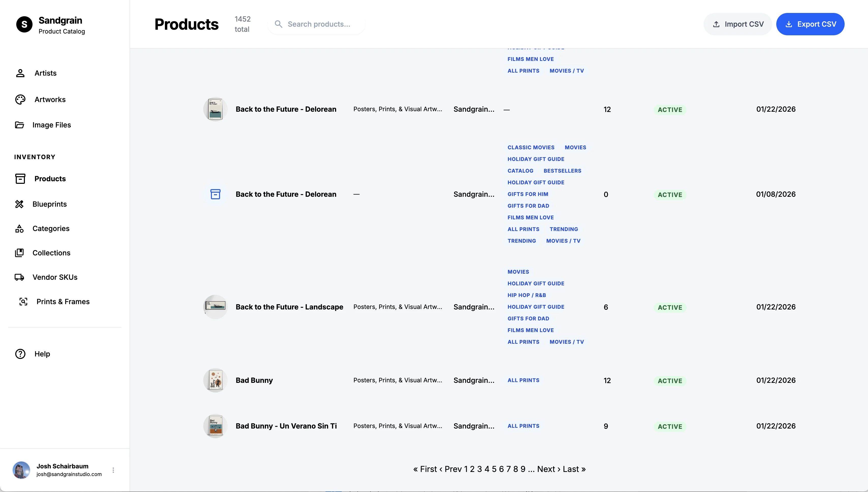Open the menu next to Josh Schairbaum
Image resolution: width=868 pixels, height=492 pixels.
point(114,470)
